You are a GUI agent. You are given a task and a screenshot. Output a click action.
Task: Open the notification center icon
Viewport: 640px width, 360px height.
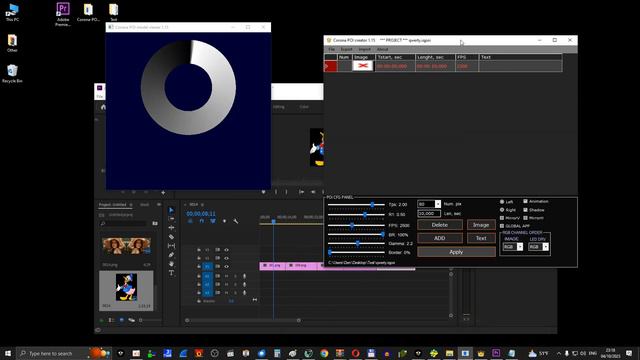point(629,353)
